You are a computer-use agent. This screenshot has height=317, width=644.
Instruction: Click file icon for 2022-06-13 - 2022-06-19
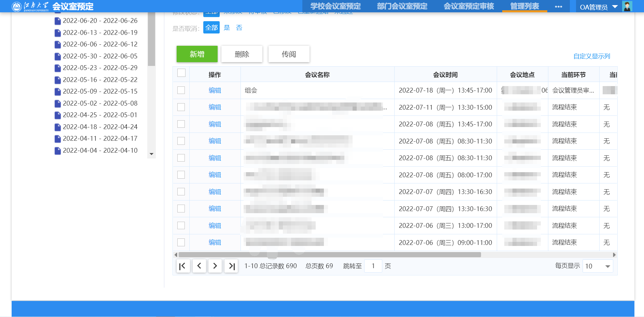(58, 33)
